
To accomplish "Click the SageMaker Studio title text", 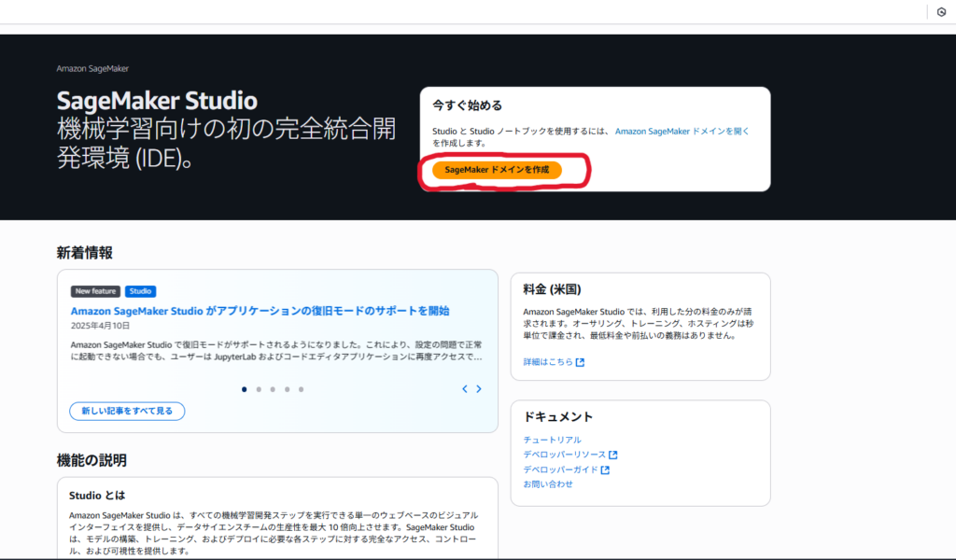I will 157,101.
